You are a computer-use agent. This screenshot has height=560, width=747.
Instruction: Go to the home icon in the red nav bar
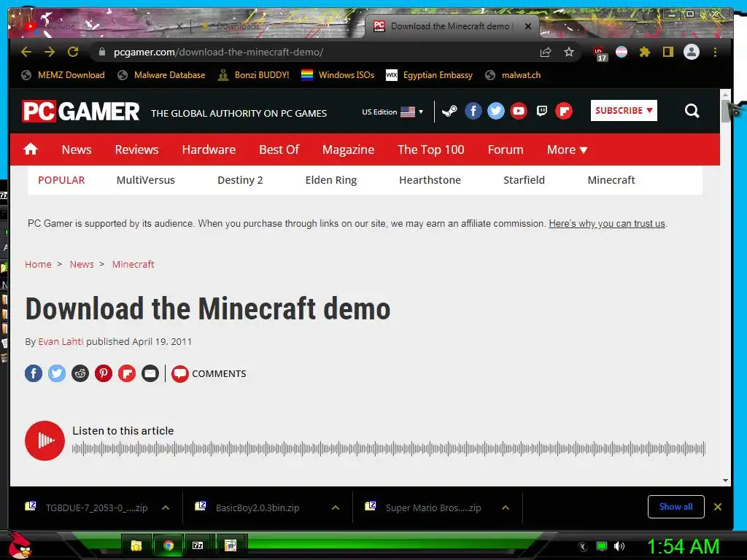[x=31, y=149]
